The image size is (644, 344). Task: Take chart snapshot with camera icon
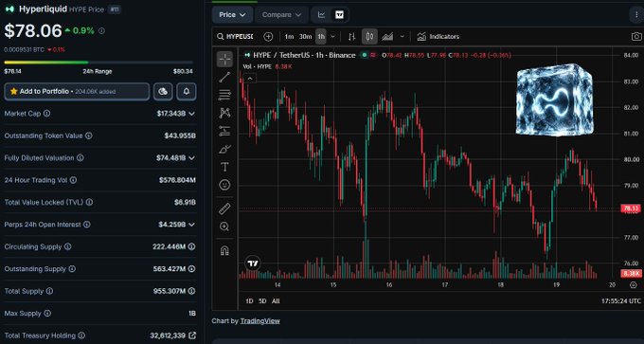coord(636,37)
